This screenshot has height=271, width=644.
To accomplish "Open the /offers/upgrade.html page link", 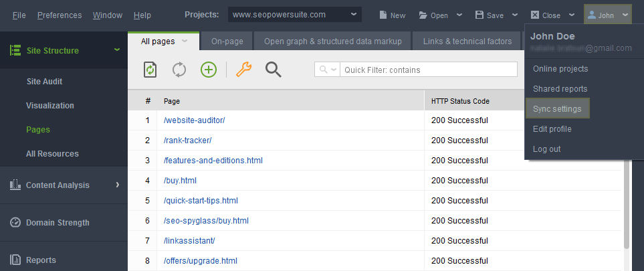I will [201, 261].
